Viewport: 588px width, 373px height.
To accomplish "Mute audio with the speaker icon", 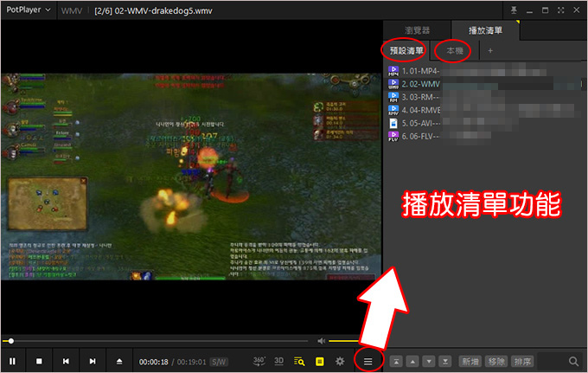I will (322, 341).
